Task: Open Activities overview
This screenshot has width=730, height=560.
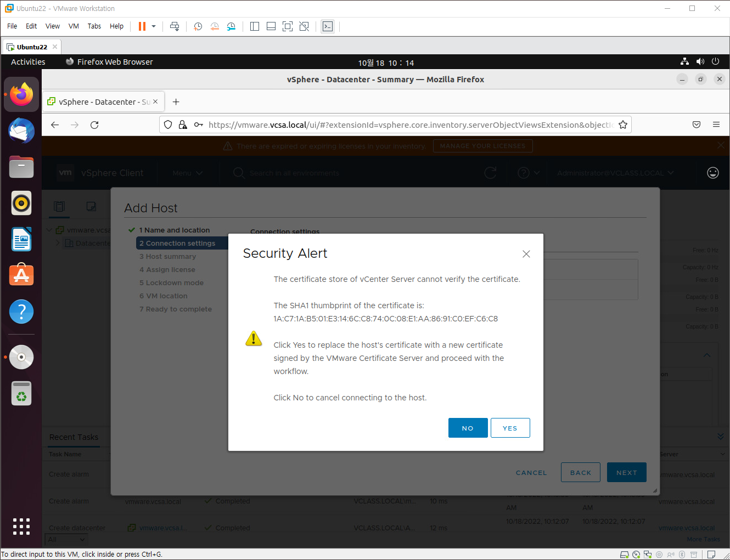Action: tap(28, 62)
